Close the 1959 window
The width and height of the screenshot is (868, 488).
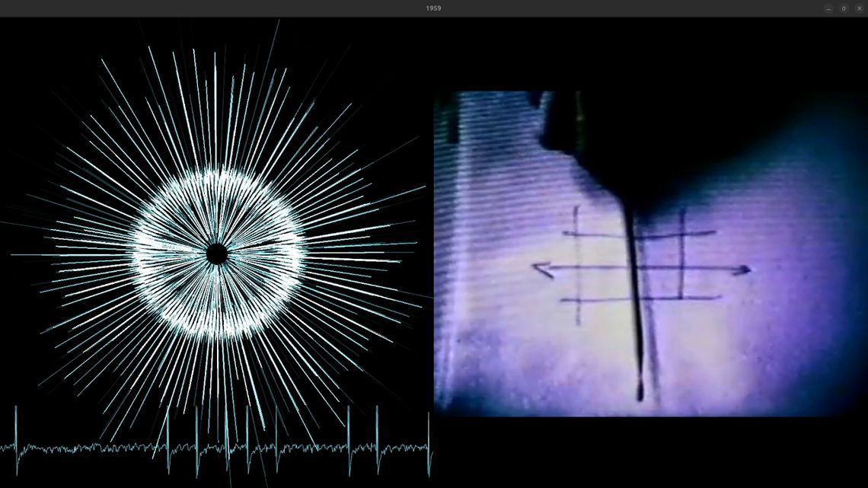859,8
